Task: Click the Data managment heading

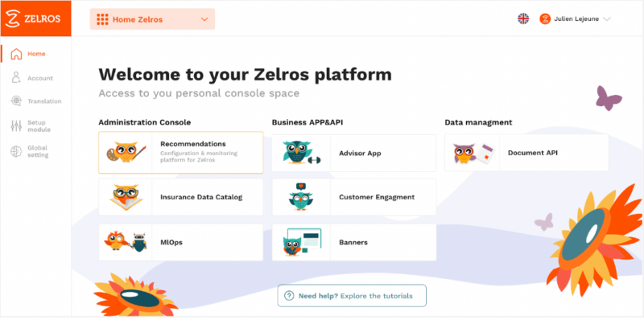Action: click(478, 122)
